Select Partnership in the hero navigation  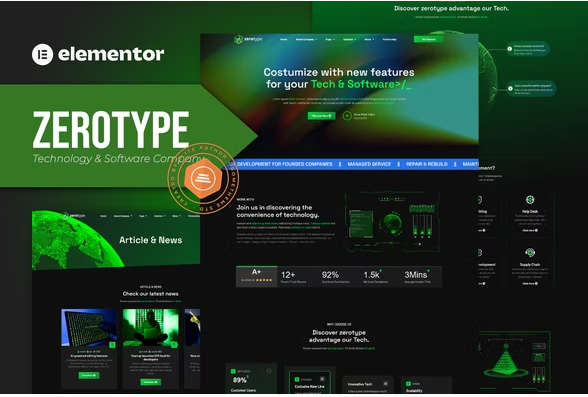(389, 39)
